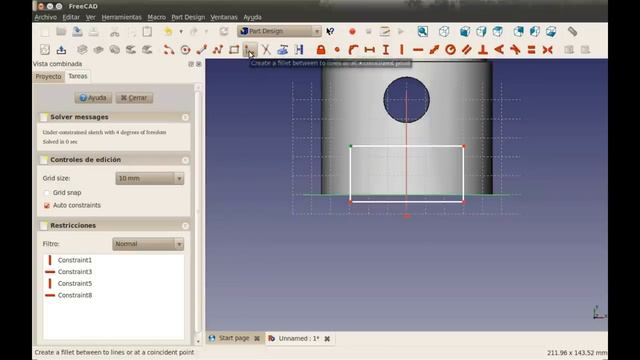Apply the Tangent constraint
Viewport: 640px width, 360px height.
[x=515, y=50]
